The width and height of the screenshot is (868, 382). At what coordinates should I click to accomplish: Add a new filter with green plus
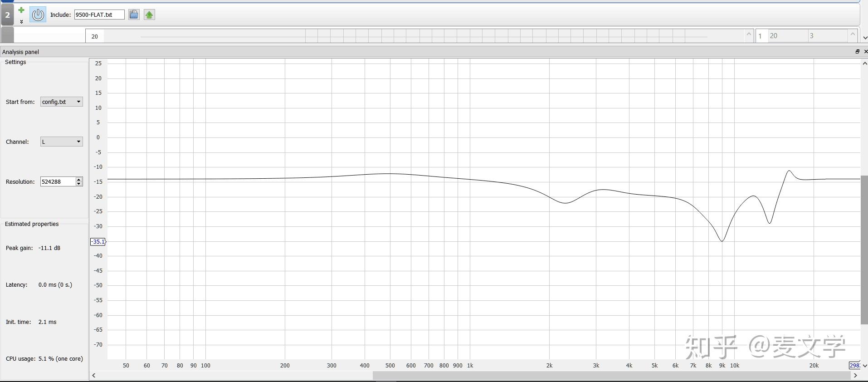21,10
